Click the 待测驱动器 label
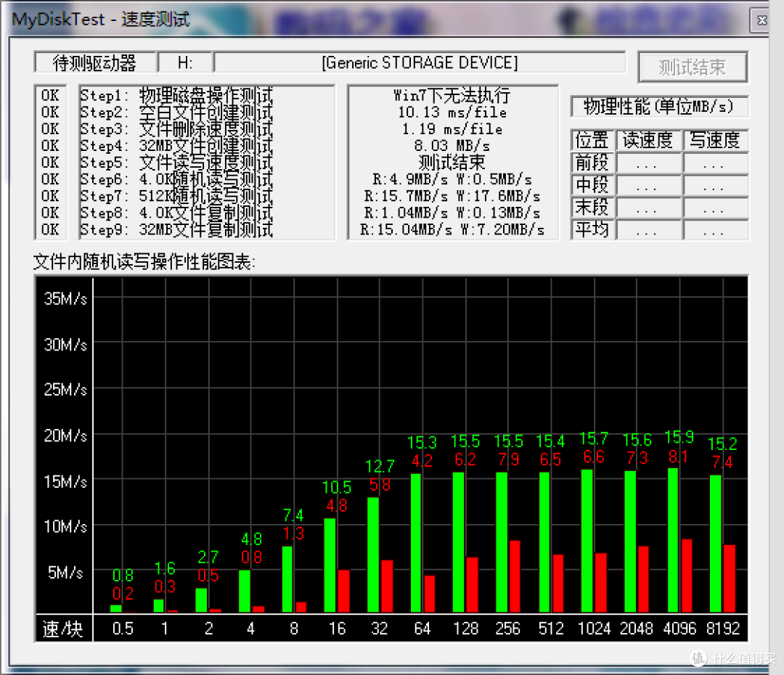Image resolution: width=784 pixels, height=675 pixels. point(94,63)
